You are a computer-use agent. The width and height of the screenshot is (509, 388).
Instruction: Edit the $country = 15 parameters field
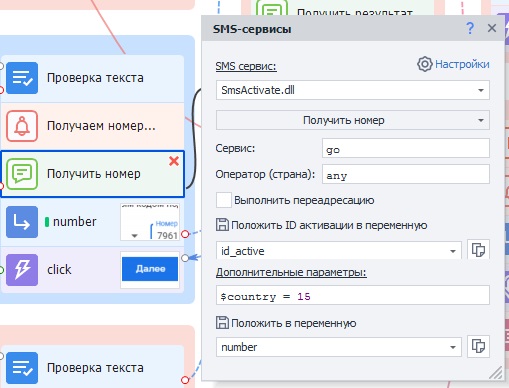click(353, 295)
